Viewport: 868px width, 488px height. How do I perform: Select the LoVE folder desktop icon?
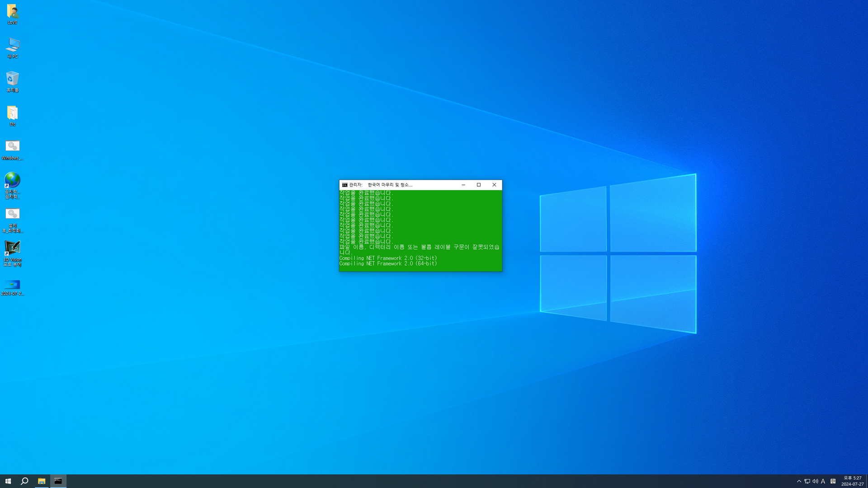tap(12, 14)
